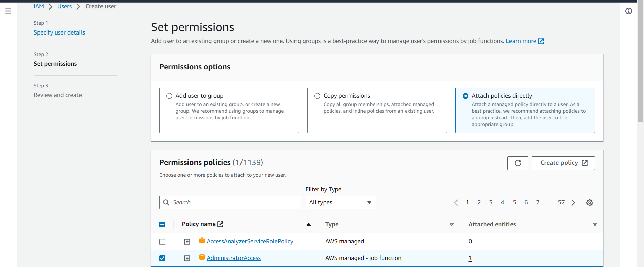Viewport: 644px width, 267px height.
Task: Click the IAM breadcrumb link
Action: 39,6
